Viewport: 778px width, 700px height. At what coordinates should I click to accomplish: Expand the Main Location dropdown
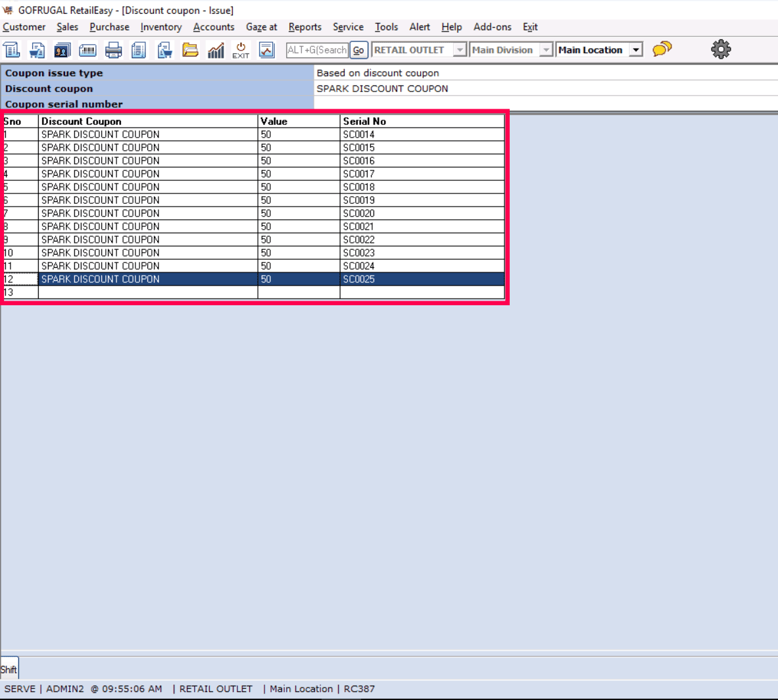click(635, 50)
